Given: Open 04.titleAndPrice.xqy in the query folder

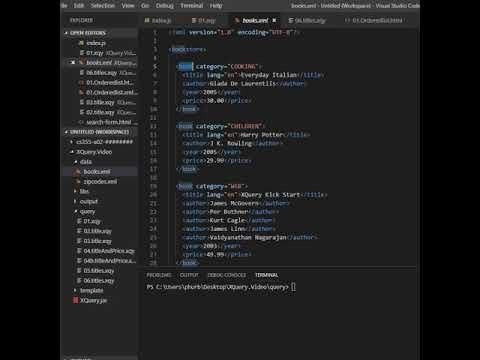Looking at the screenshot, I should pyautogui.click(x=109, y=251).
